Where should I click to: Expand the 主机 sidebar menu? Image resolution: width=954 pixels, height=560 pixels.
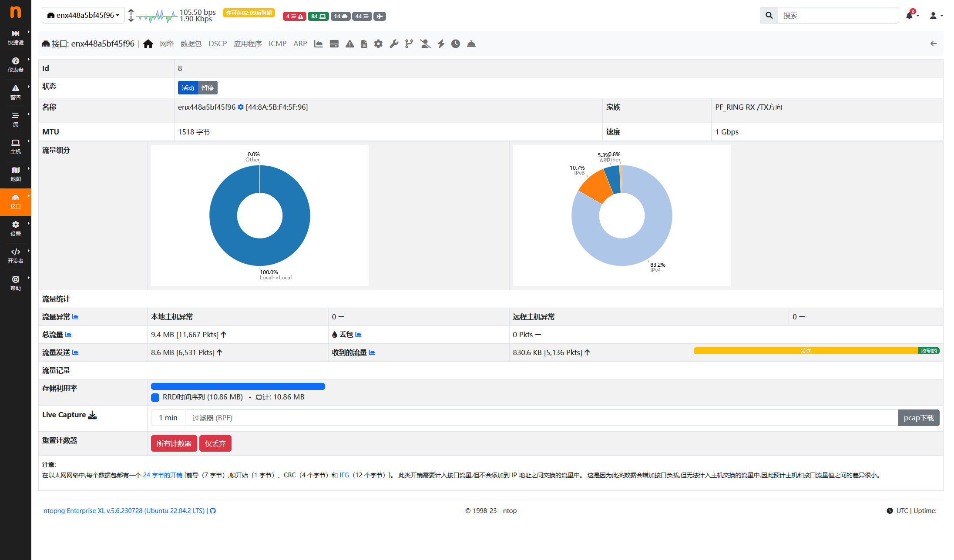pos(16,147)
